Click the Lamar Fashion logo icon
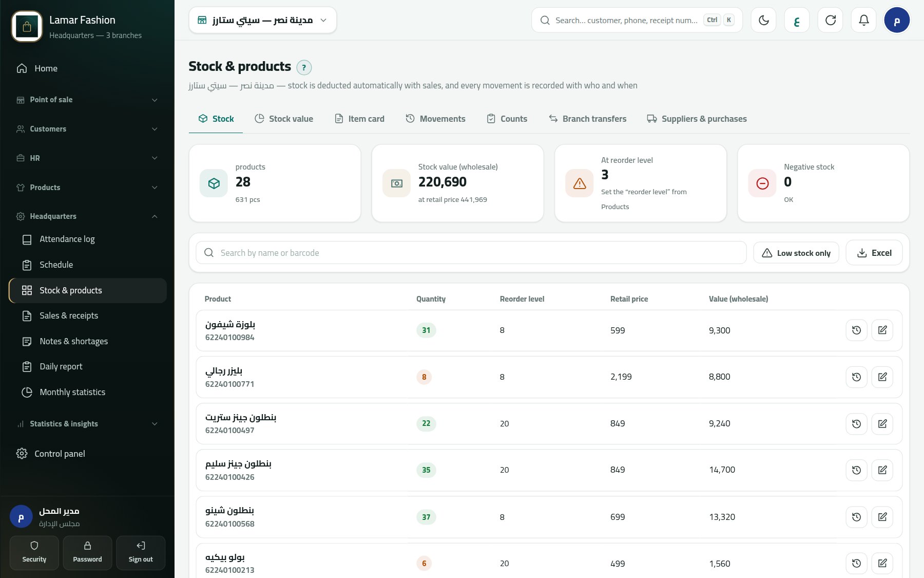Image resolution: width=924 pixels, height=578 pixels. [27, 27]
